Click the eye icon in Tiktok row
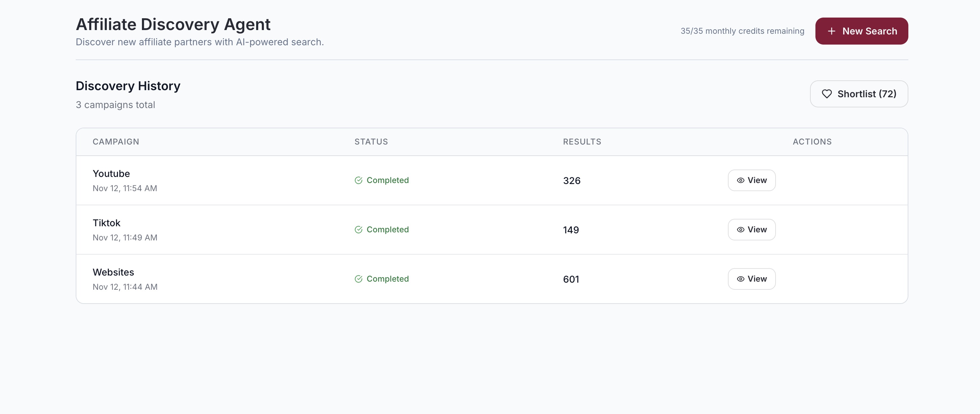This screenshot has width=980, height=414. [x=740, y=230]
